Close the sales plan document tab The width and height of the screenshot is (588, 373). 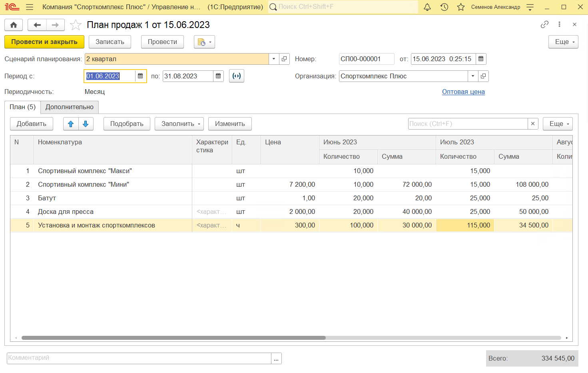574,24
